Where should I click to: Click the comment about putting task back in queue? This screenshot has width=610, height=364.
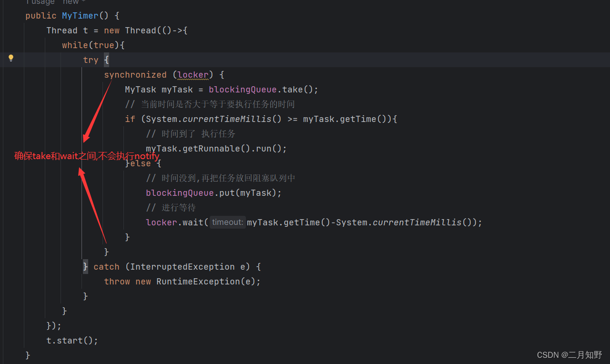pos(220,178)
